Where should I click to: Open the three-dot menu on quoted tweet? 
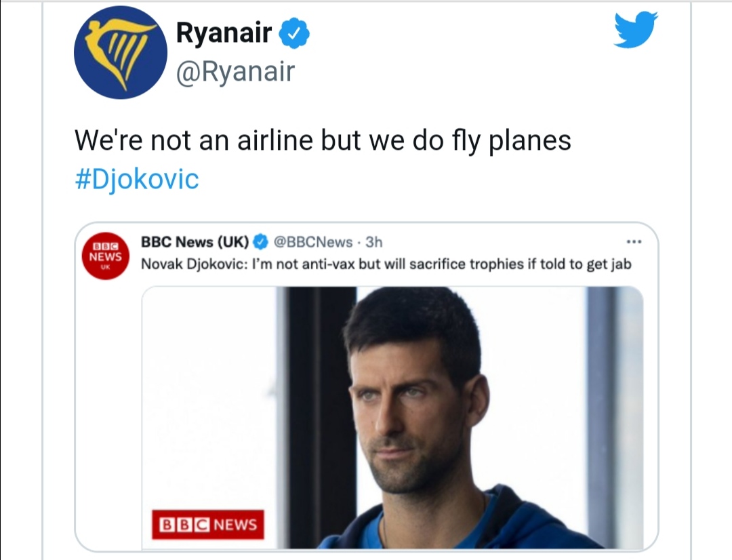(x=634, y=242)
